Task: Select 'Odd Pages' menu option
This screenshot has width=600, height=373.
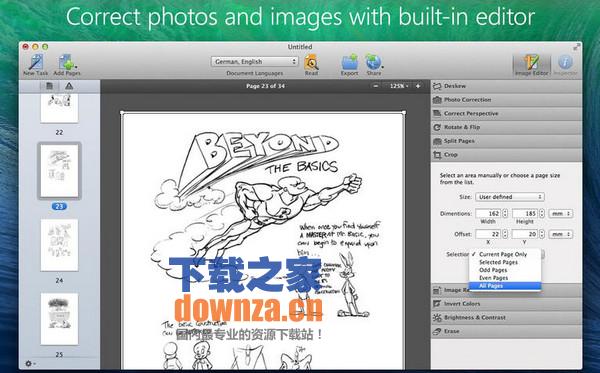Action: [505, 270]
